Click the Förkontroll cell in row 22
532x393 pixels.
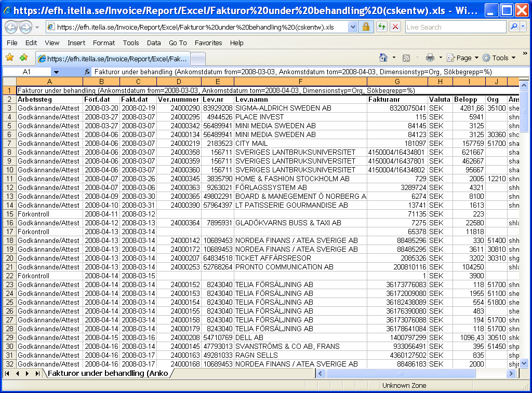pyautogui.click(x=49, y=276)
